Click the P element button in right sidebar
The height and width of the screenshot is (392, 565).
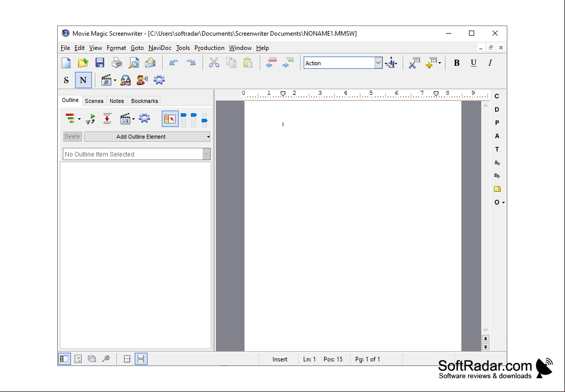pyautogui.click(x=497, y=123)
